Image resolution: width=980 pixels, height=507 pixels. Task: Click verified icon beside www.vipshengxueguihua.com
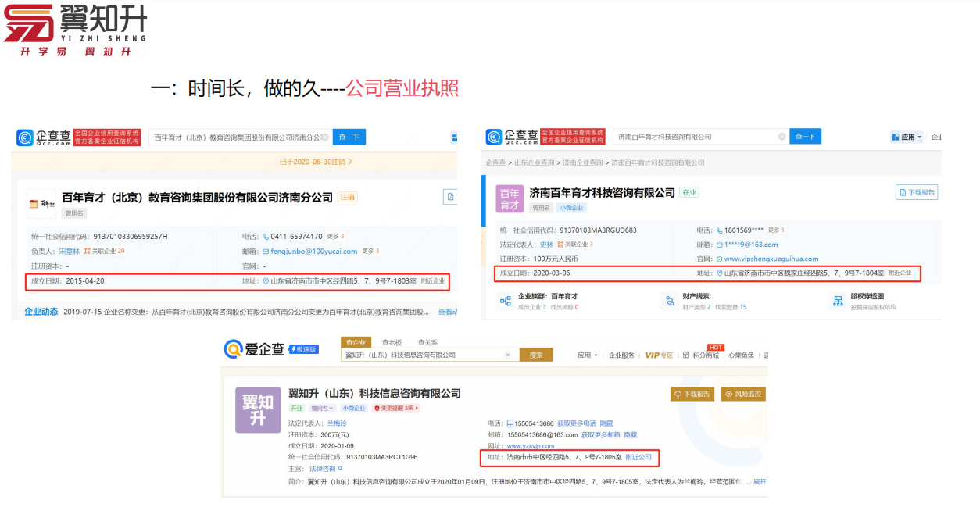click(720, 259)
